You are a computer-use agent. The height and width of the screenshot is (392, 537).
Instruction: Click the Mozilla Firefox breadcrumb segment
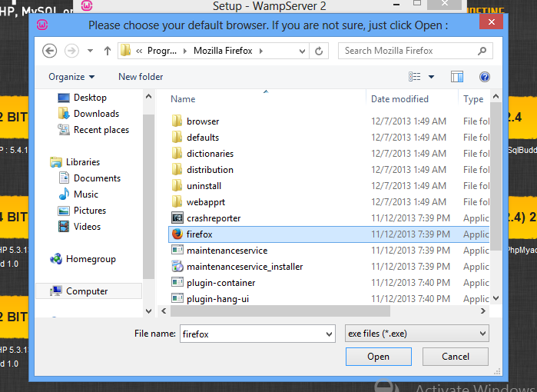pyautogui.click(x=223, y=51)
